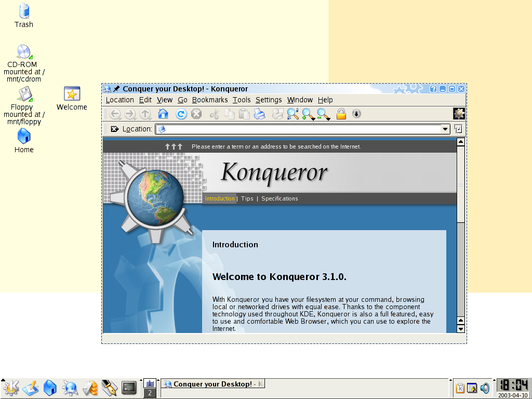Clear the location bar with X icon

tap(115, 129)
